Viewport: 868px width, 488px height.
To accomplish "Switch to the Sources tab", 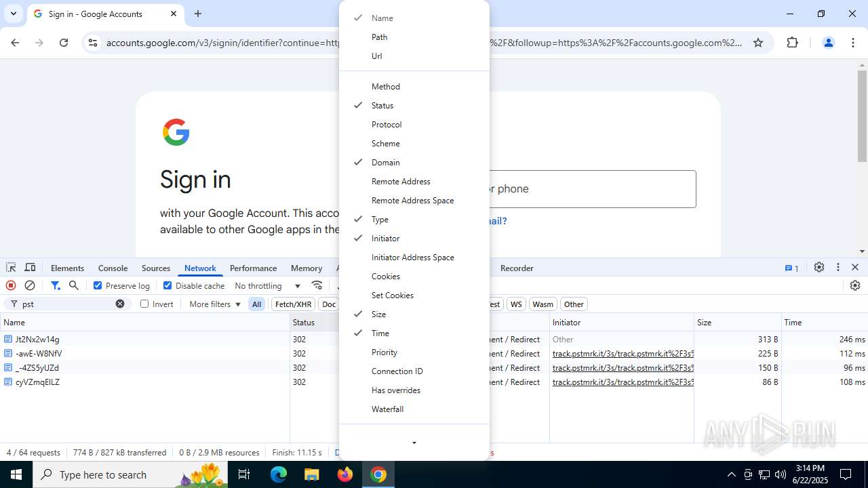I will tap(156, 268).
